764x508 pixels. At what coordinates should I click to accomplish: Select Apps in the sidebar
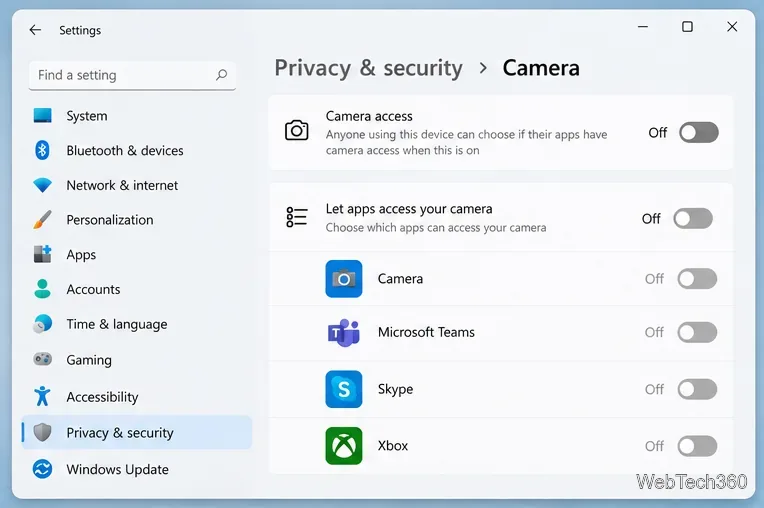click(137, 254)
